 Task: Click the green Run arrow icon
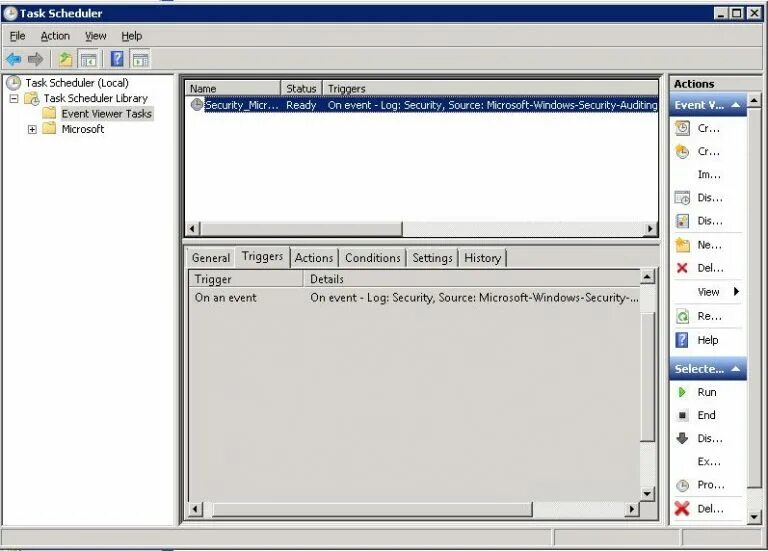682,392
